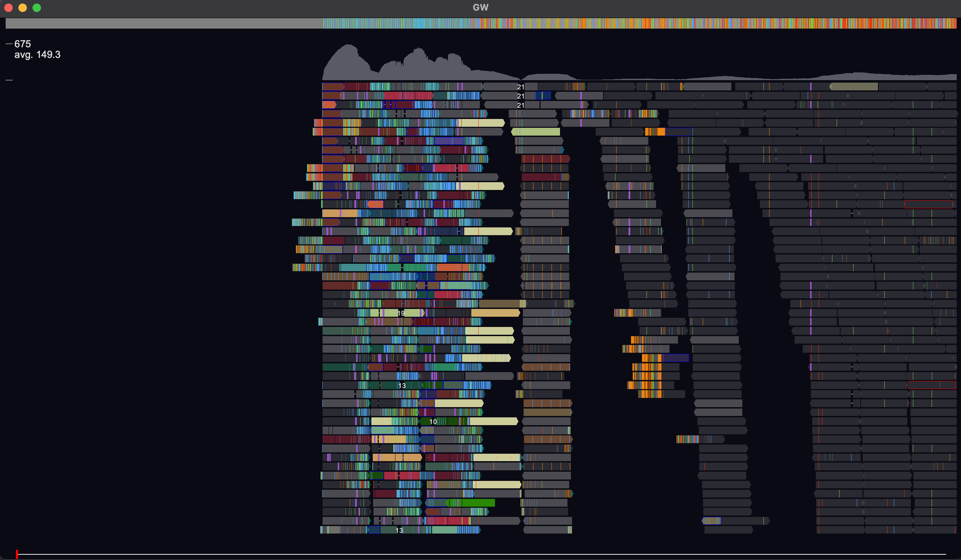The height and width of the screenshot is (560, 961).
Task: Click the 13 label in the bottom read row
Action: pos(399,530)
